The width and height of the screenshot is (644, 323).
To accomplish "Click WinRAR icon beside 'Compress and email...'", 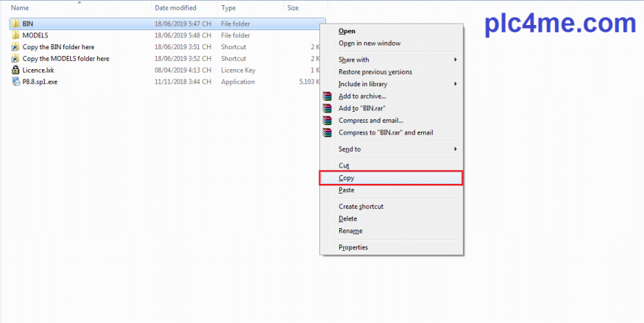I will 328,120.
